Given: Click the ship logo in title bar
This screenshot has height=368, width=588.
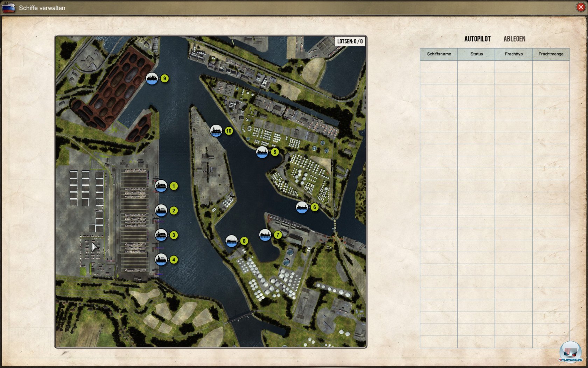Looking at the screenshot, I should [8, 8].
